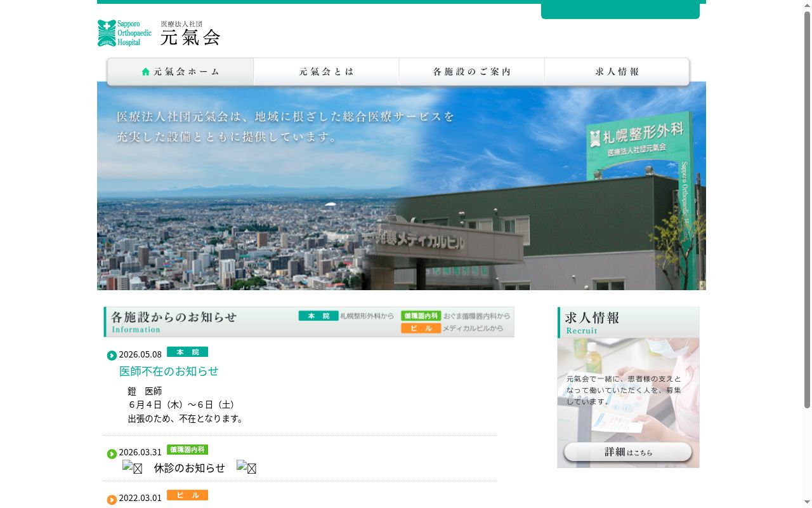Click the 札幌整形外科から legend text
This screenshot has height=508, width=812.
[x=367, y=316]
